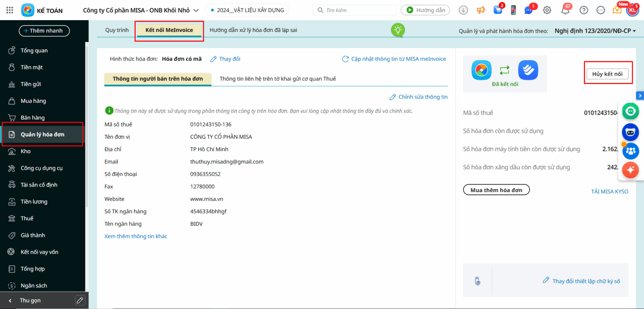Open the downloads circle icon in header
The height and width of the screenshot is (309, 644).
463,10
